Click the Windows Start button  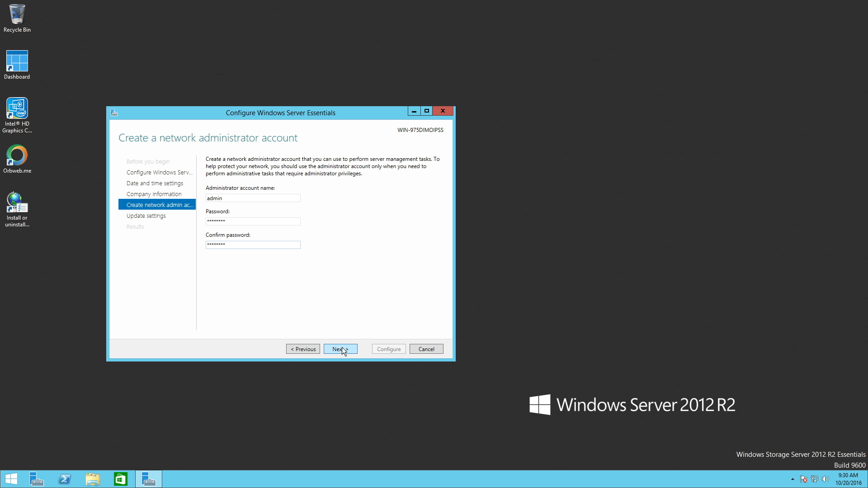(x=11, y=479)
